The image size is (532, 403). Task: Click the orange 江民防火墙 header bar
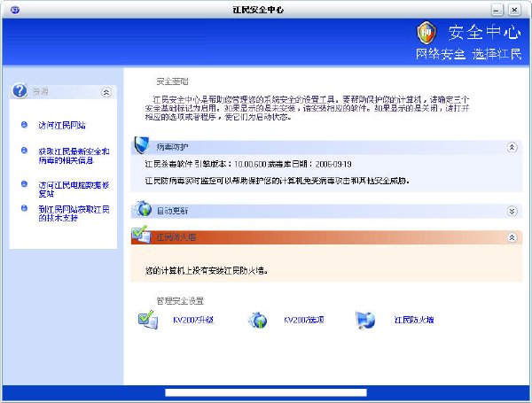[x=326, y=237]
